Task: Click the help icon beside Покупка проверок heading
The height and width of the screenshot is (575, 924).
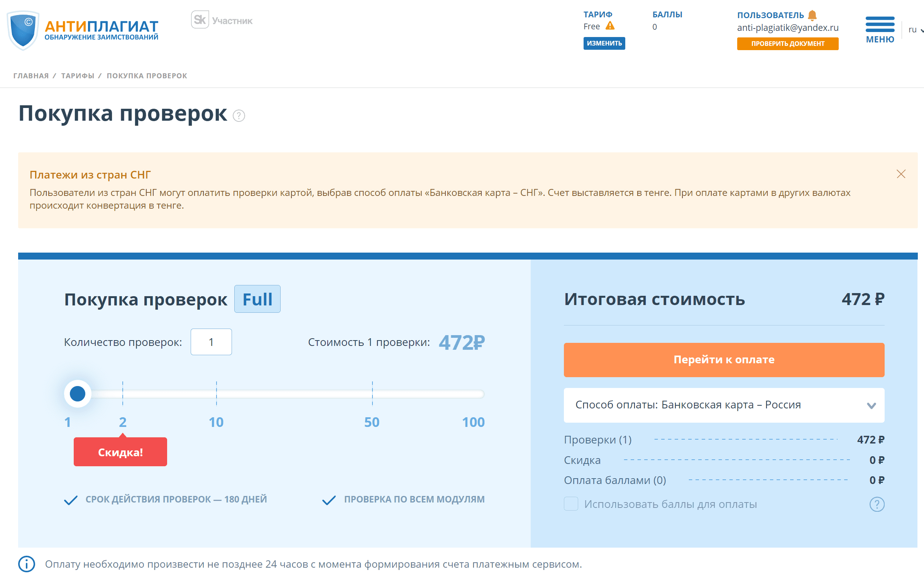Action: (x=239, y=115)
